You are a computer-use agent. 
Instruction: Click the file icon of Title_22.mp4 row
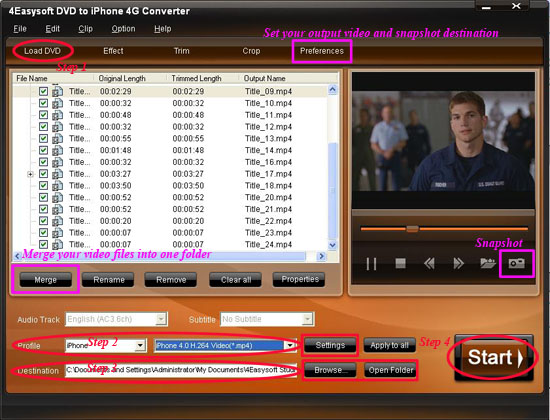click(x=58, y=221)
